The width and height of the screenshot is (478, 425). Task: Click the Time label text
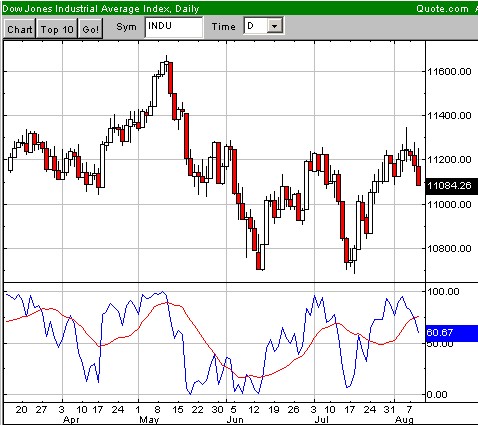223,27
